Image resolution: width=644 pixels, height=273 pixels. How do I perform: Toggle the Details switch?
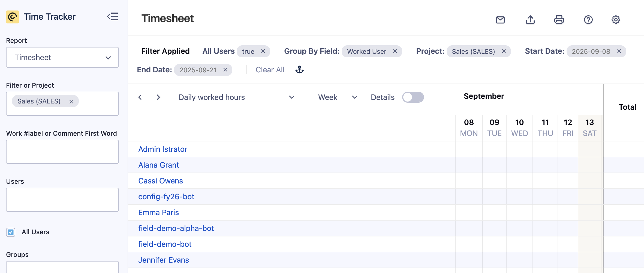click(x=413, y=97)
